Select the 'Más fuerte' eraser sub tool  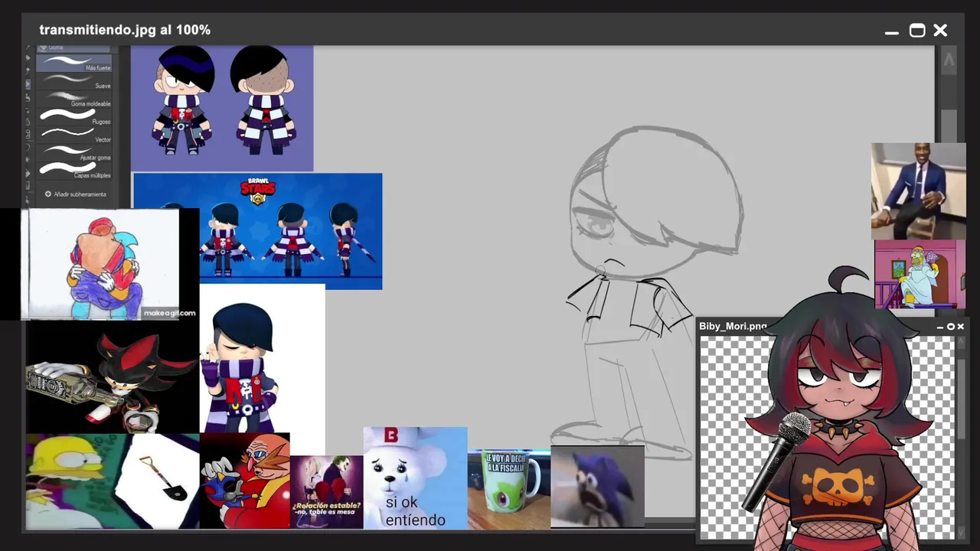(74, 64)
